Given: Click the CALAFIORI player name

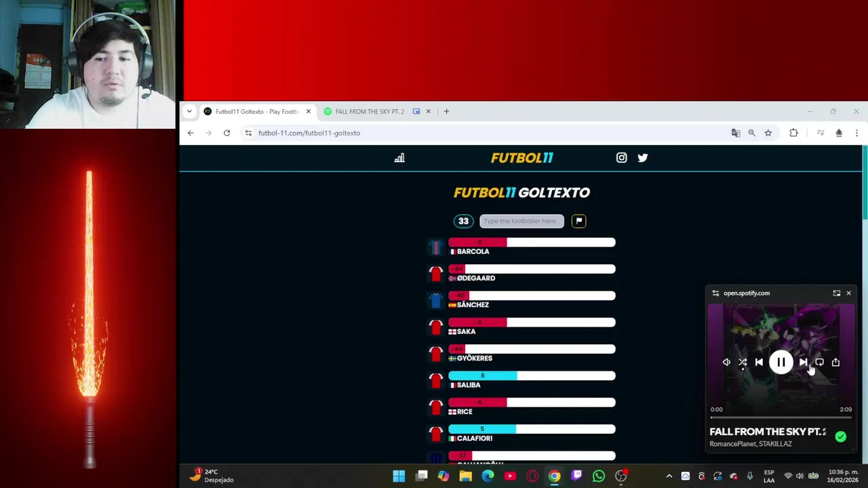Looking at the screenshot, I should (x=475, y=439).
